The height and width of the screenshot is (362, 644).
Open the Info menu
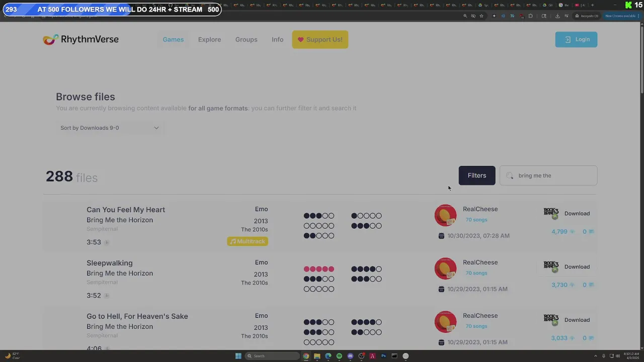pos(277,39)
